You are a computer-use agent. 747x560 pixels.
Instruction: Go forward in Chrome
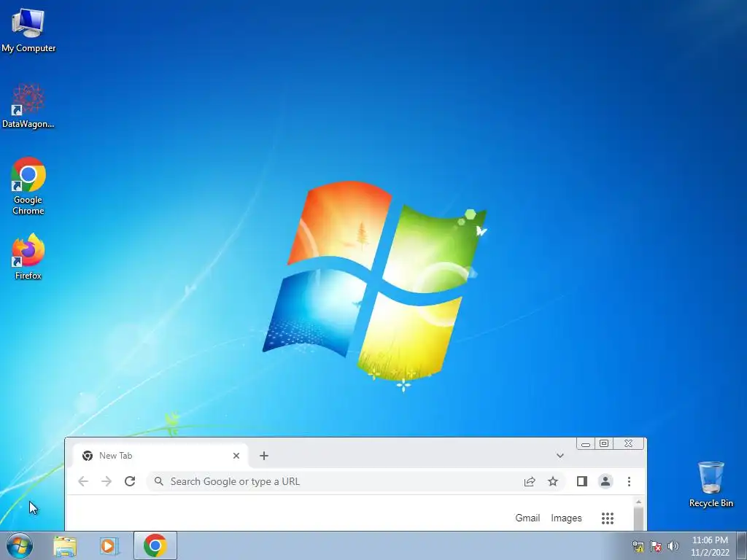(107, 481)
